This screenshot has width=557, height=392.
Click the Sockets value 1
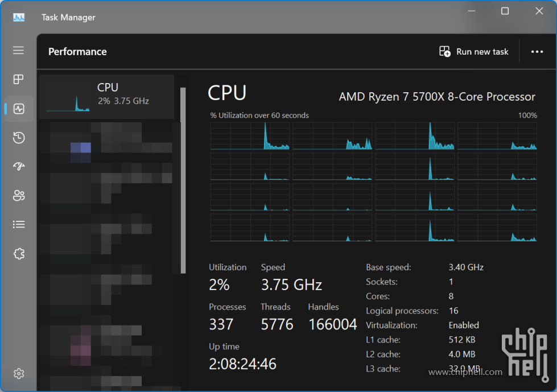coord(451,282)
